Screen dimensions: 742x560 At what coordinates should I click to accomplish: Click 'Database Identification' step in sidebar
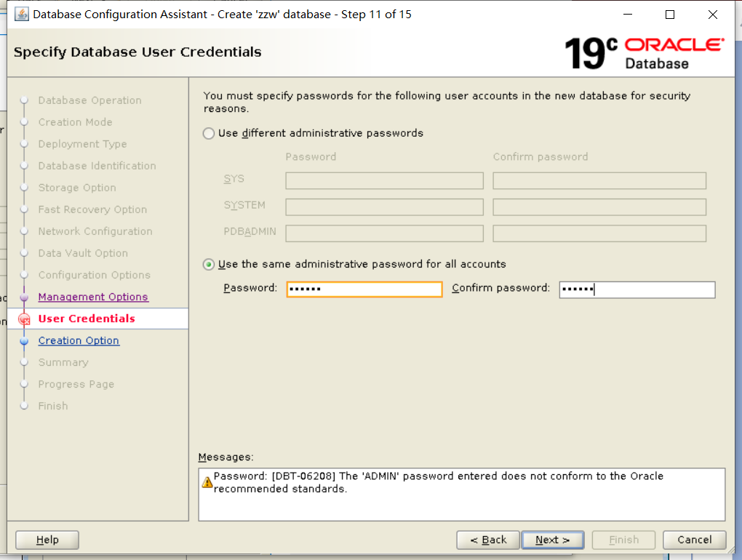tap(97, 166)
